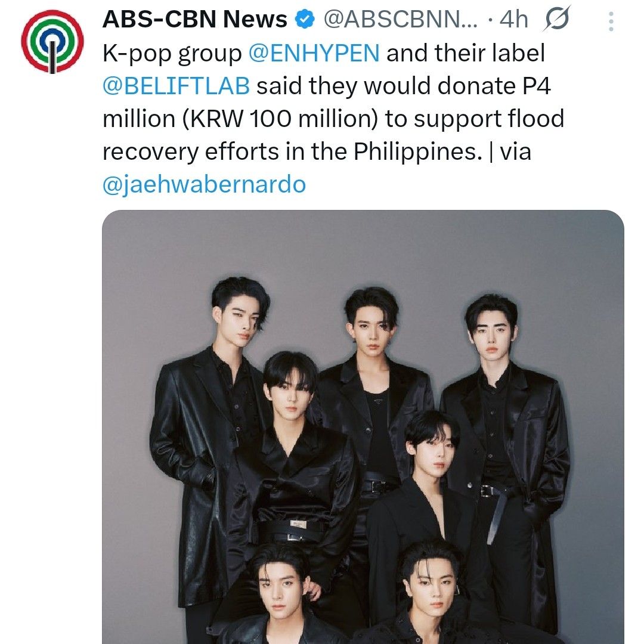Click the words "K-pop group" in the post
The height and width of the screenshot is (644, 644).
(172, 54)
